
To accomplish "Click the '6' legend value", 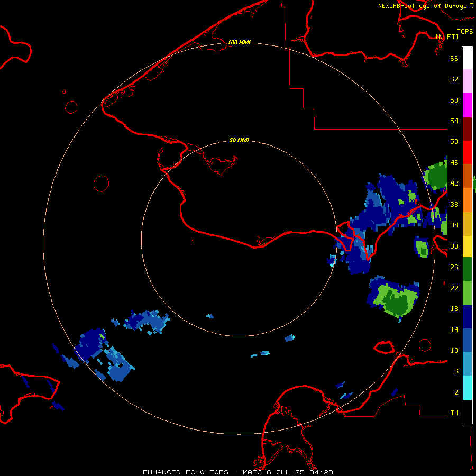I will click(456, 371).
